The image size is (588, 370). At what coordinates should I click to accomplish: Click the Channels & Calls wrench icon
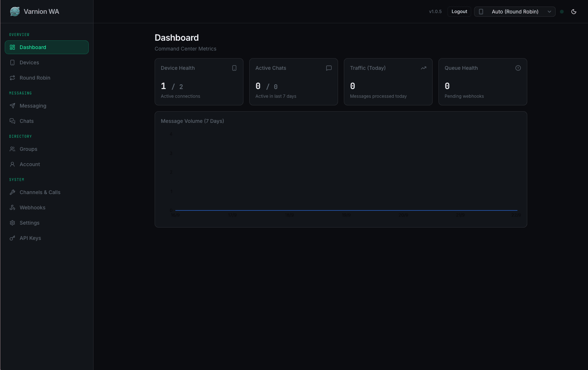pyautogui.click(x=12, y=192)
